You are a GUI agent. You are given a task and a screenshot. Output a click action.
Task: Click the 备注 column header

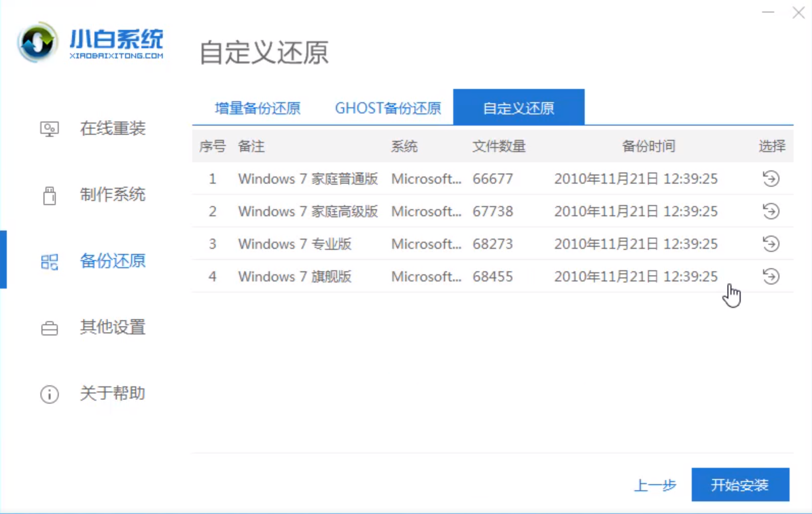tap(251, 147)
